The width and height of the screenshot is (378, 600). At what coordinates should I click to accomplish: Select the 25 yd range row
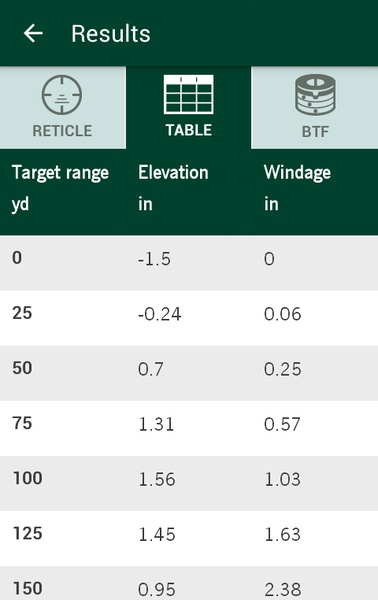189,318
